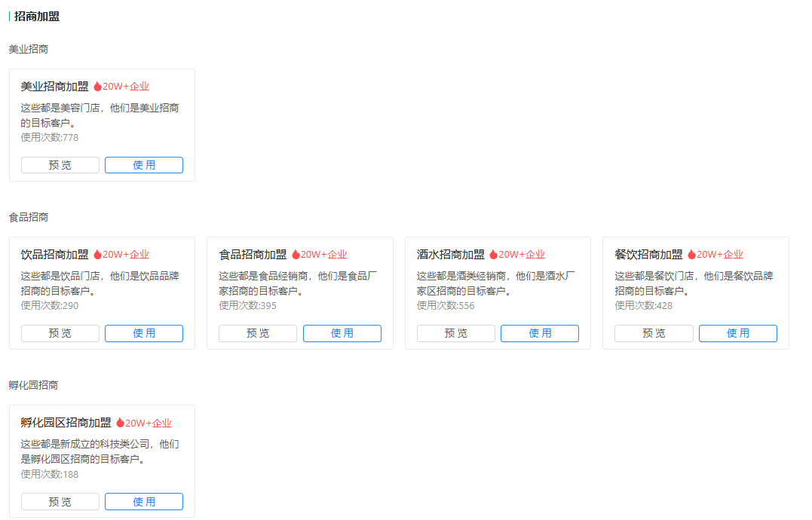Click the text 使用次数:395
Screen dimensions: 812x520
tap(247, 306)
